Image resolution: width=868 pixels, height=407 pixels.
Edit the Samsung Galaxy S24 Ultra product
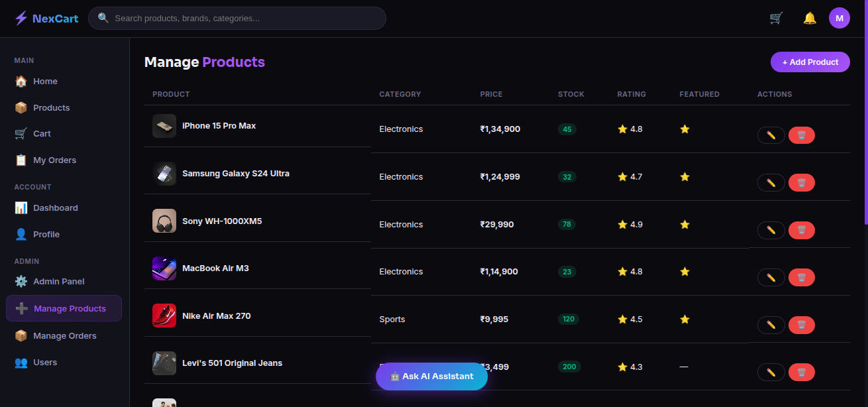click(771, 182)
